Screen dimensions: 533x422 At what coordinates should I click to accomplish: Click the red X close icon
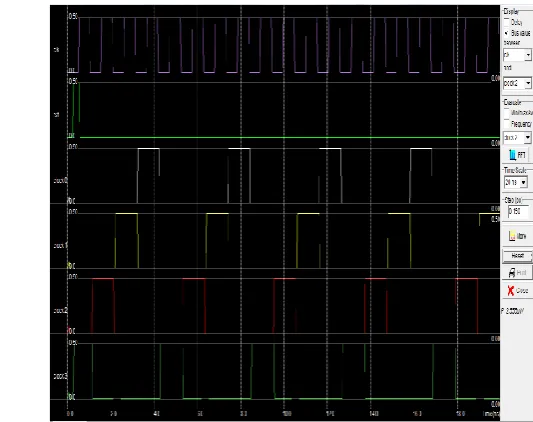(510, 290)
